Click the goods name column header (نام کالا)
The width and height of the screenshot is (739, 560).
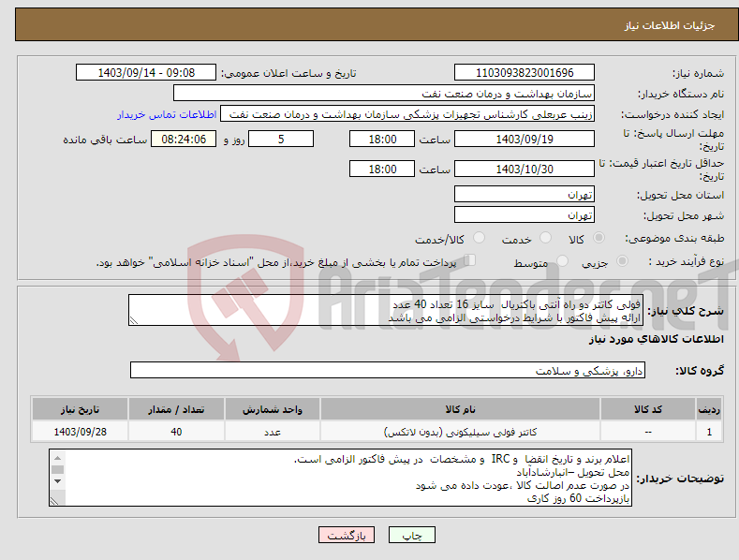click(460, 409)
